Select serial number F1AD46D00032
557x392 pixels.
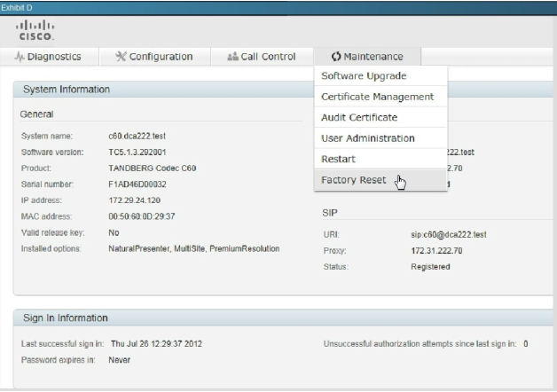[137, 184]
